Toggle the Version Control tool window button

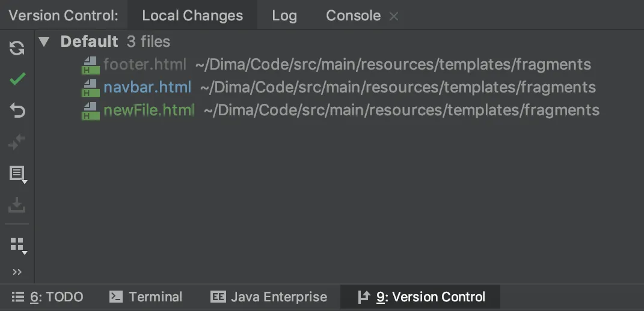(x=421, y=297)
